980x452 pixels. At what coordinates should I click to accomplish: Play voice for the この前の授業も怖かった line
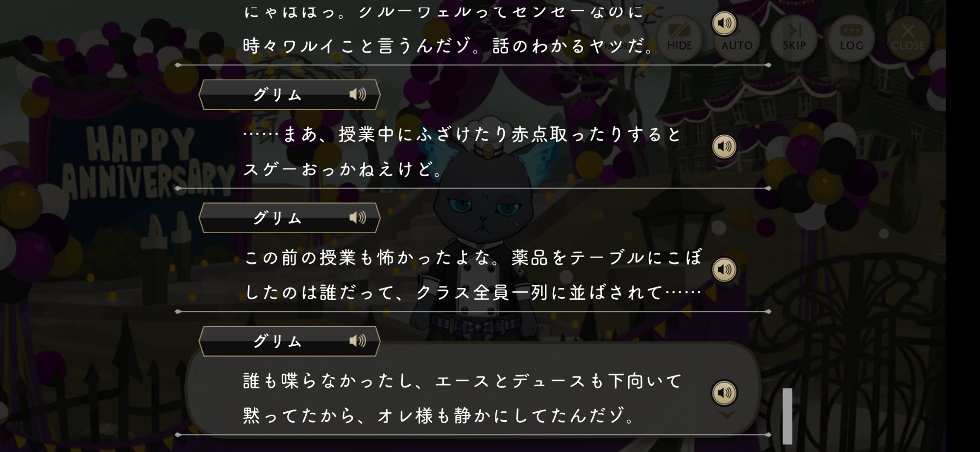coord(724,269)
